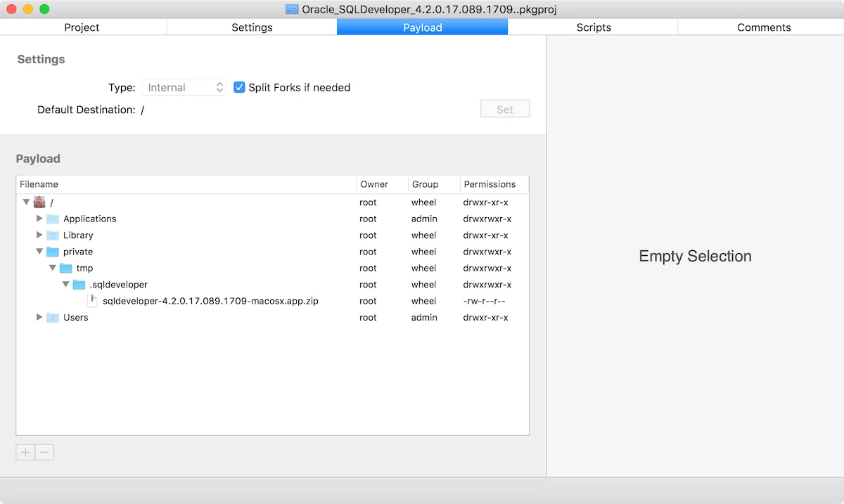Select the Payload tab
This screenshot has width=844, height=504.
[x=422, y=27]
